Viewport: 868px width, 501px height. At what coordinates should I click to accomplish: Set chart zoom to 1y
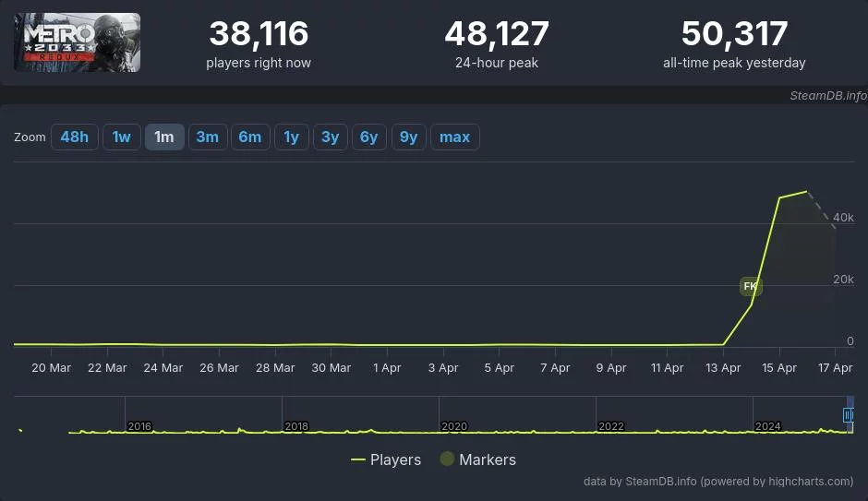click(x=291, y=137)
